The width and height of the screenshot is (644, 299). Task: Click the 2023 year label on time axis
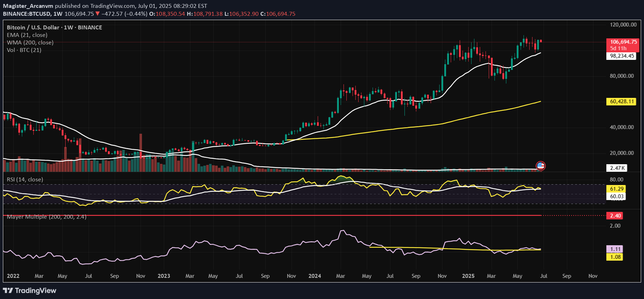[164, 276]
